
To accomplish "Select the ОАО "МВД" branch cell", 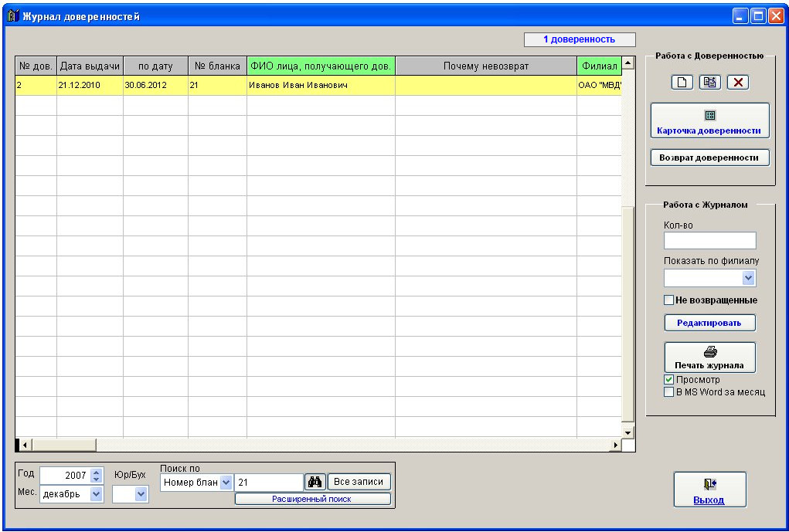I will tap(600, 85).
